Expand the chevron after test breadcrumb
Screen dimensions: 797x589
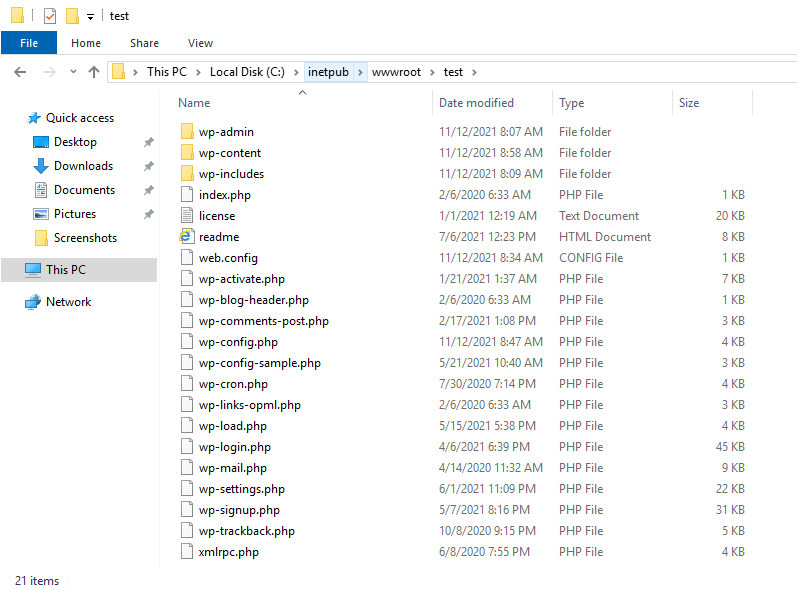pos(474,72)
